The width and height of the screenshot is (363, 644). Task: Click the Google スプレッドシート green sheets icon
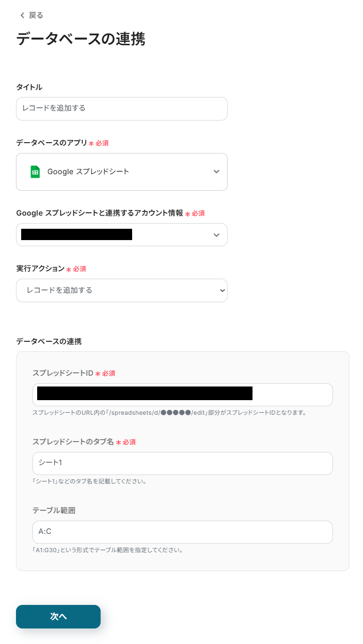35,172
